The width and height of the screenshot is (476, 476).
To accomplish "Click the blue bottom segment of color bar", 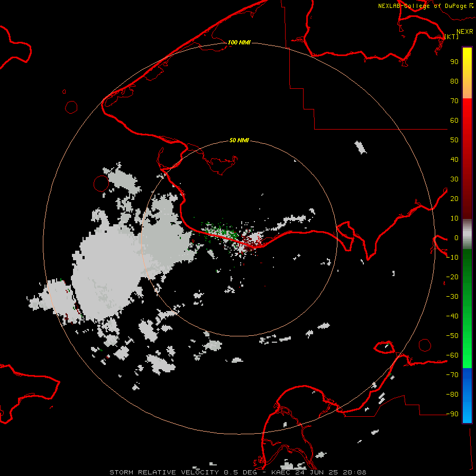I will click(467, 395).
